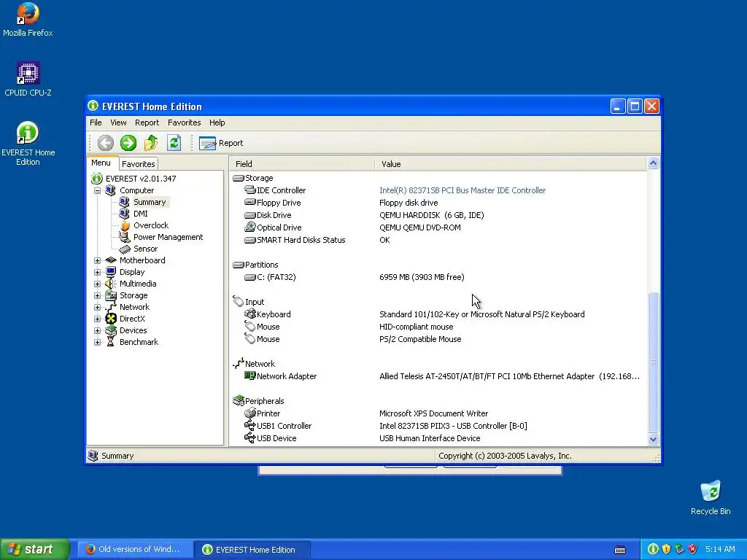Click the scrollbar up arrow

(653, 163)
